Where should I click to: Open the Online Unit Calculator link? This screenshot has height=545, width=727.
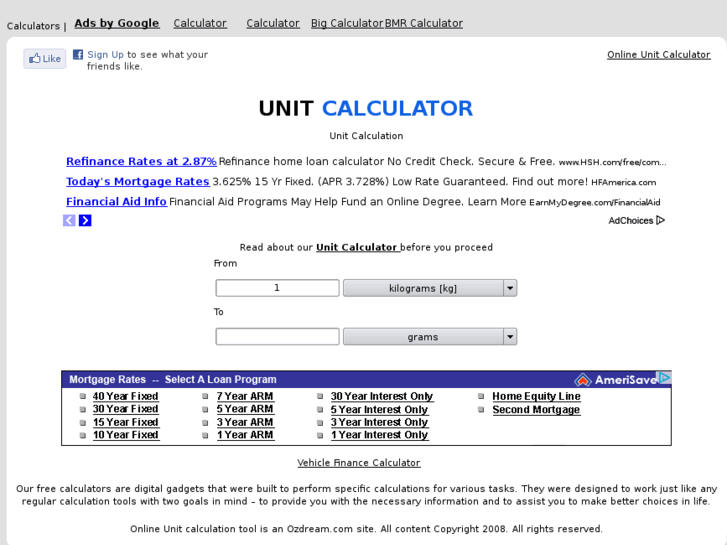click(x=659, y=55)
